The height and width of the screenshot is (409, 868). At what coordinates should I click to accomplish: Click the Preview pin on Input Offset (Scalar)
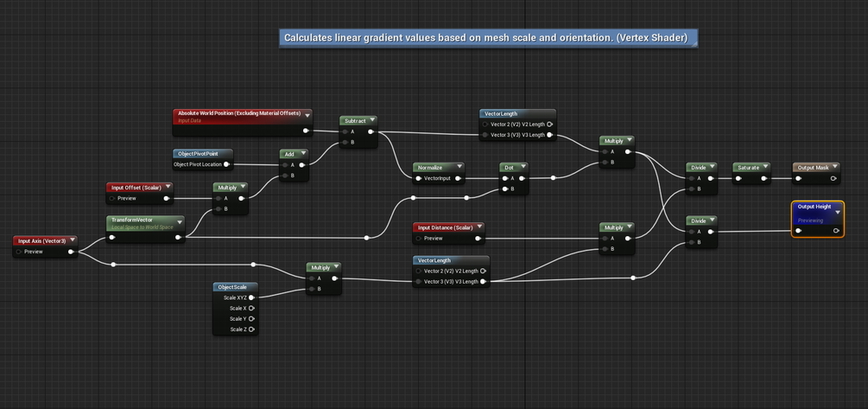tap(112, 198)
